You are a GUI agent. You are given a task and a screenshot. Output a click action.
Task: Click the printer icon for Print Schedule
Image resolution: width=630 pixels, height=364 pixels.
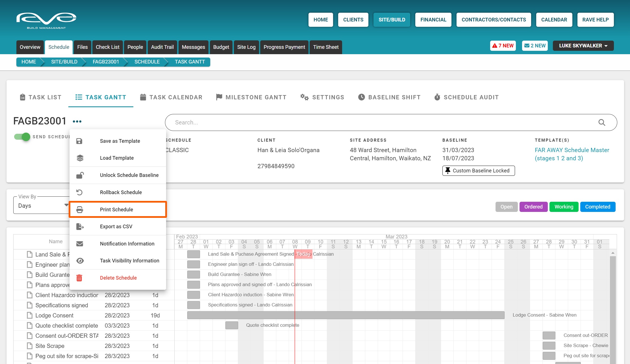[80, 210]
